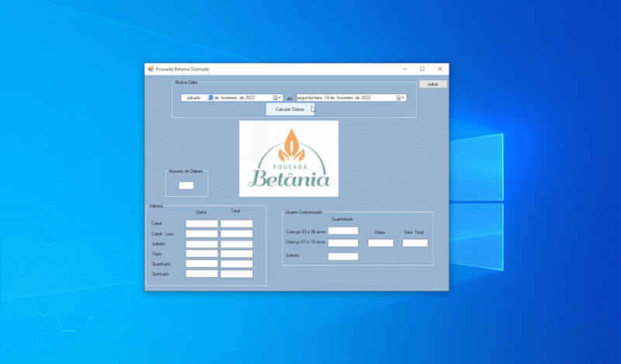This screenshot has width=621, height=364.
Task: Click the Pousada Betânia logo image
Action: (289, 158)
